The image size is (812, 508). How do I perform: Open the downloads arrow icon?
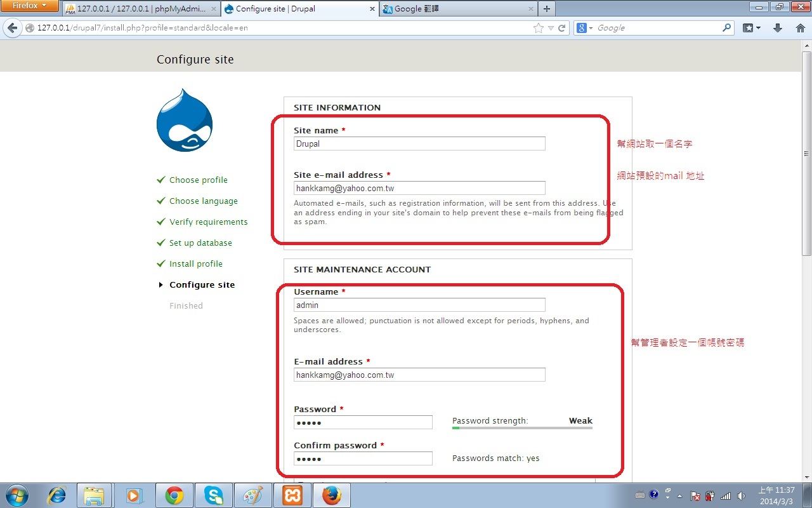tap(778, 28)
